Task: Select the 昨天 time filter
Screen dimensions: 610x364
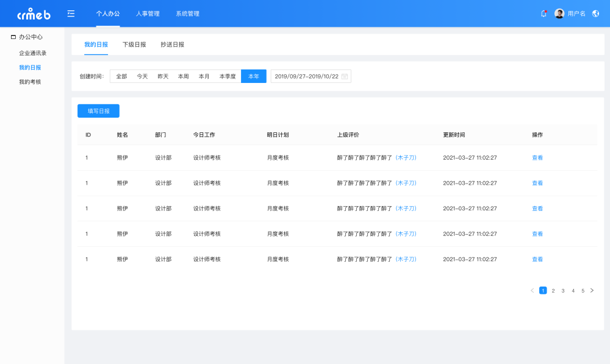Action: 163,76
